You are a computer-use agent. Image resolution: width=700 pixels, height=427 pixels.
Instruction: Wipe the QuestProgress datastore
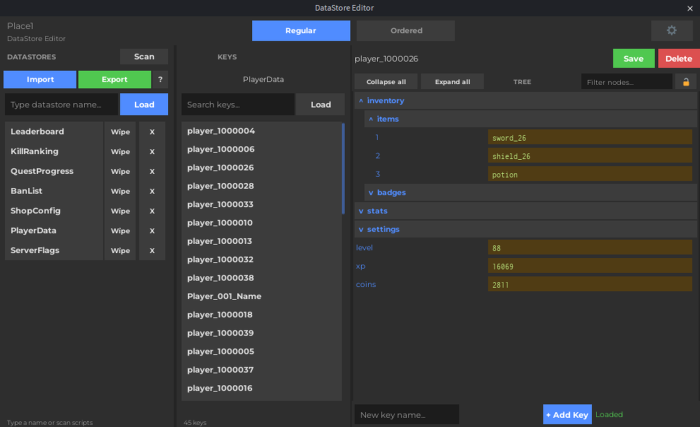pyautogui.click(x=120, y=171)
